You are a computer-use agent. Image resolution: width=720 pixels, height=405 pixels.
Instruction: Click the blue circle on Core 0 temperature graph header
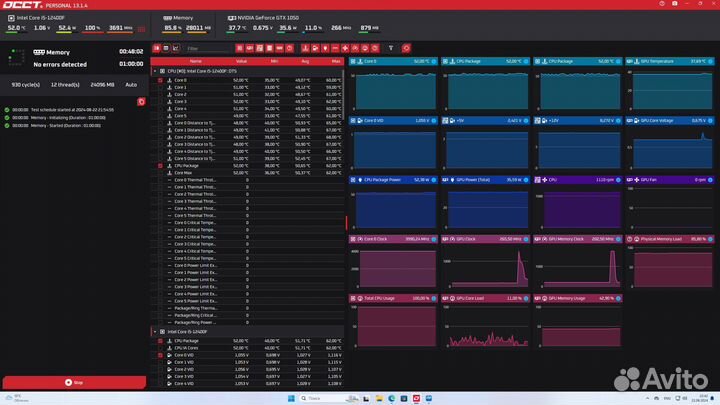434,61
